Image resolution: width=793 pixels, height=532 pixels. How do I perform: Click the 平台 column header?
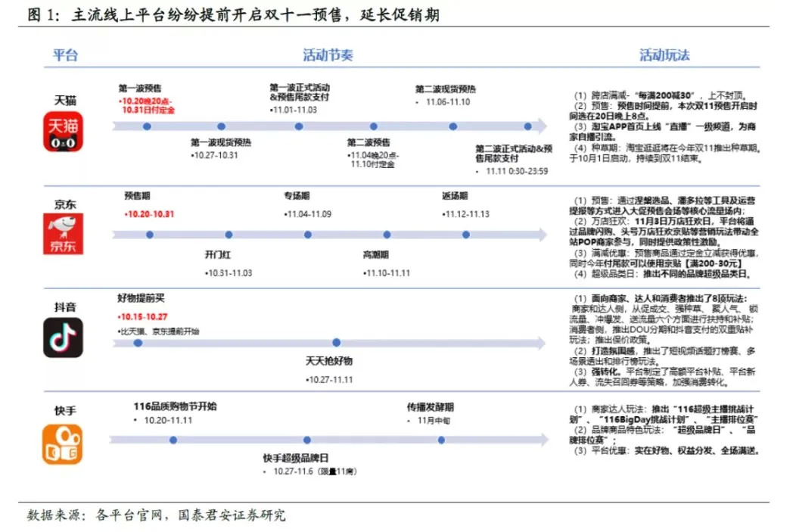[x=65, y=54]
